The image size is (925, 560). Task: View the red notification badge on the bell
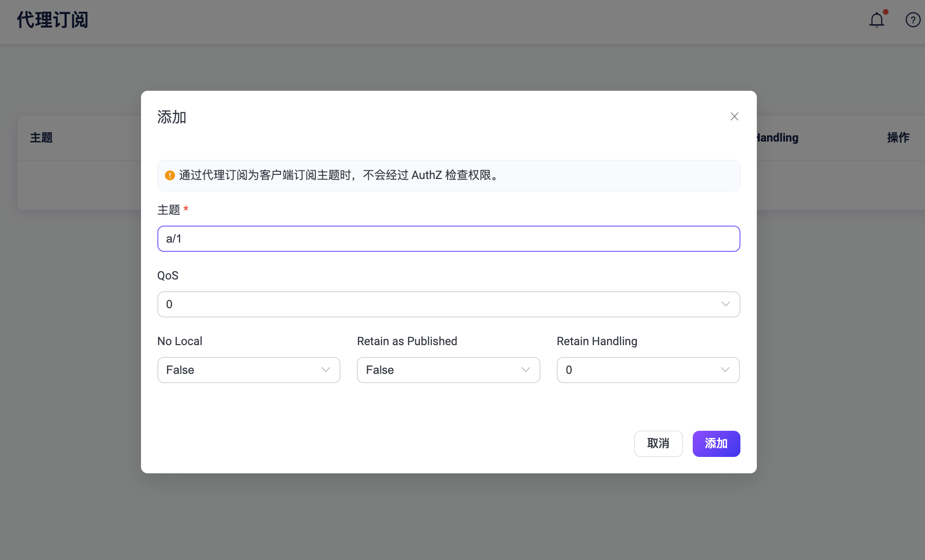pyautogui.click(x=885, y=11)
